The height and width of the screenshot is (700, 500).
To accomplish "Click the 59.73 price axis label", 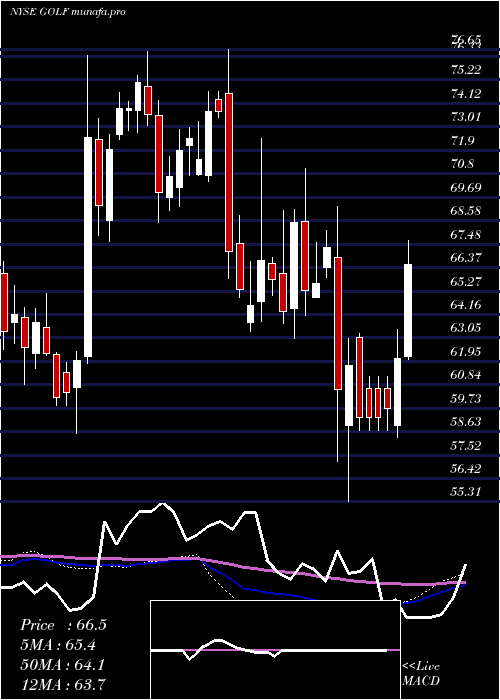I will (x=466, y=398).
